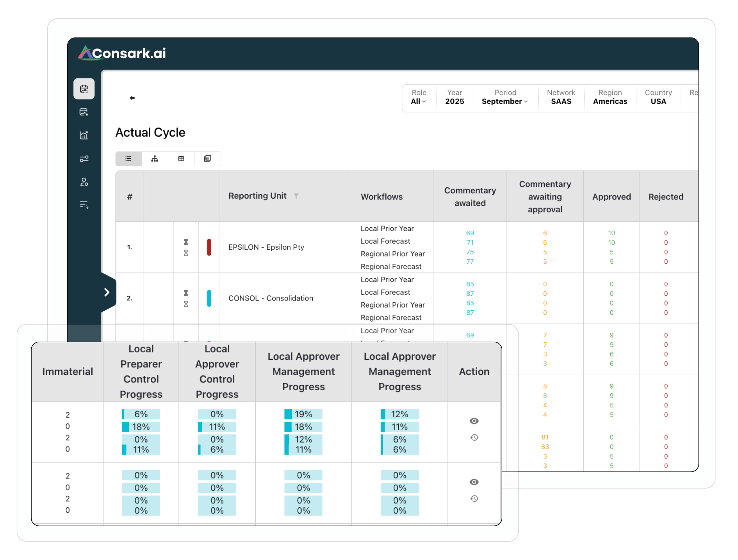738x560 pixels.
Task: Open the analytics chart view from the sidebar
Action: 84,135
